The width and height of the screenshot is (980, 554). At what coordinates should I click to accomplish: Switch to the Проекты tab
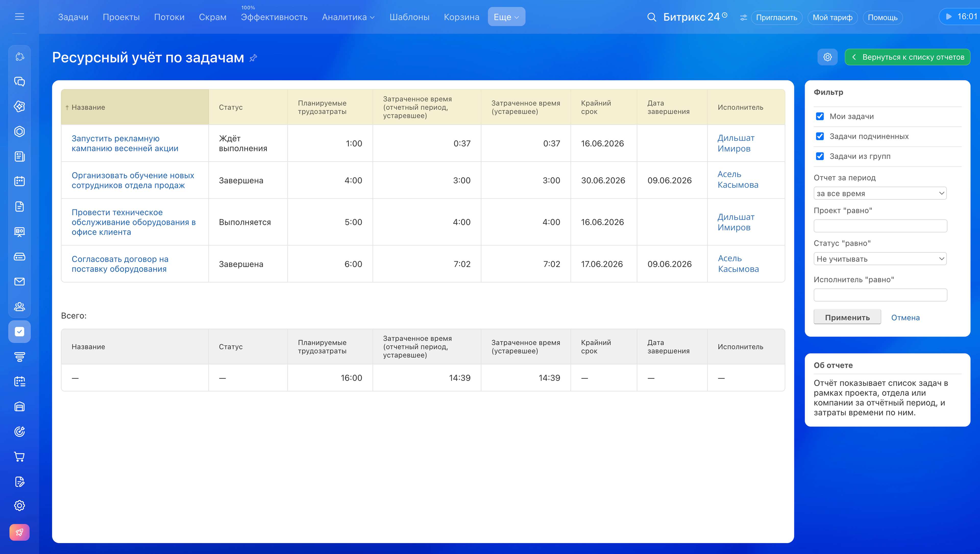[121, 17]
